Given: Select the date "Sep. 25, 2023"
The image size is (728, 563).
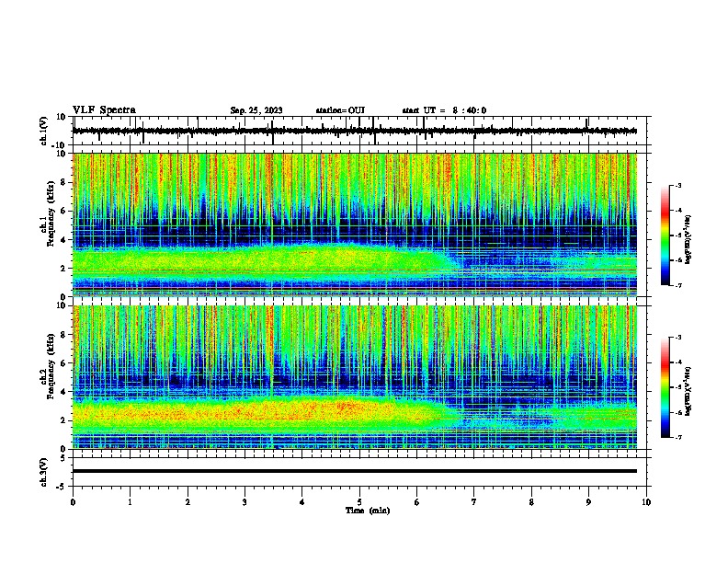Looking at the screenshot, I should click(256, 110).
